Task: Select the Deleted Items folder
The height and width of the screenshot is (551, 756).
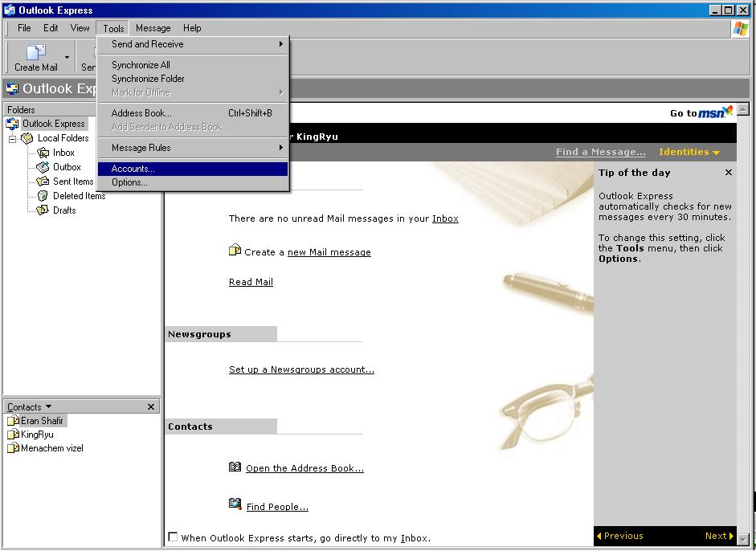Action: pyautogui.click(x=79, y=196)
